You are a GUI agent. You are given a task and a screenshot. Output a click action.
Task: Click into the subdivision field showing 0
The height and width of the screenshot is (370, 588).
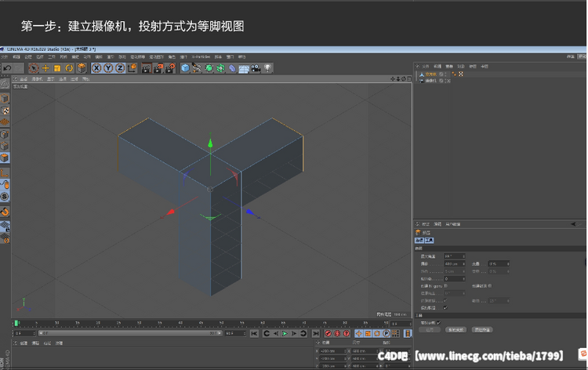point(453,279)
